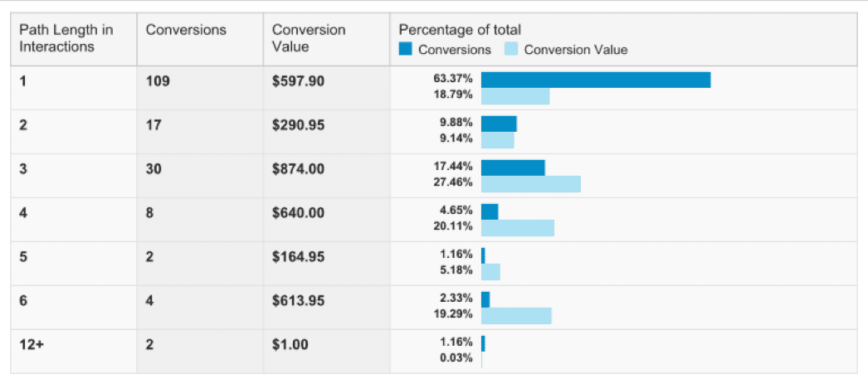
Task: Click the 17.44% dark blue bar
Action: (513, 167)
